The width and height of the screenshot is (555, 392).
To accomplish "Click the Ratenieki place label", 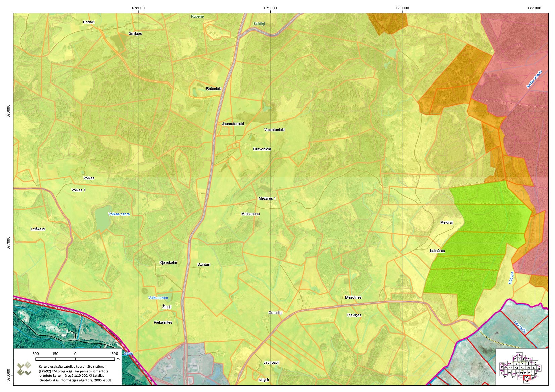I will tap(214, 89).
